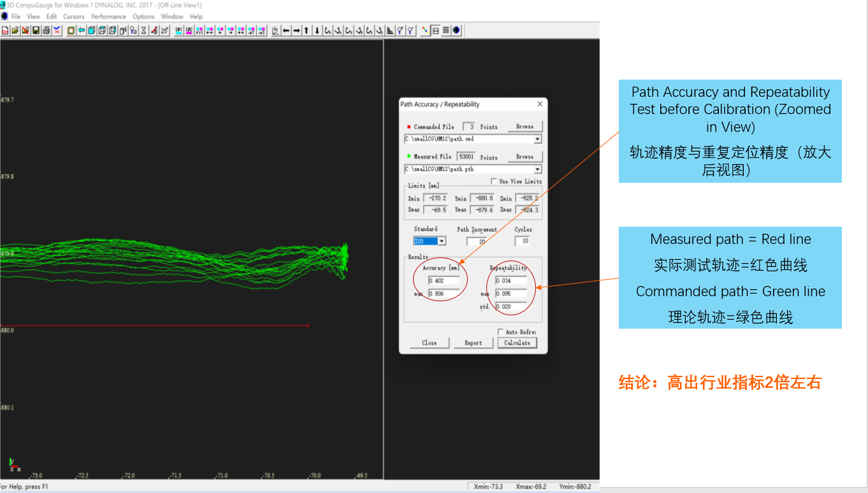This screenshot has width=868, height=493.
Task: Open the Commanded File path dropdown
Action: click(x=537, y=139)
